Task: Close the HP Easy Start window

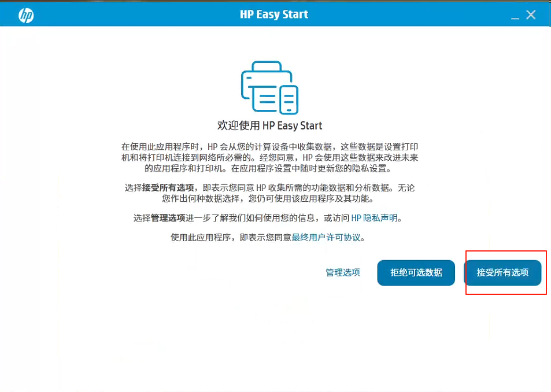Action: [531, 15]
